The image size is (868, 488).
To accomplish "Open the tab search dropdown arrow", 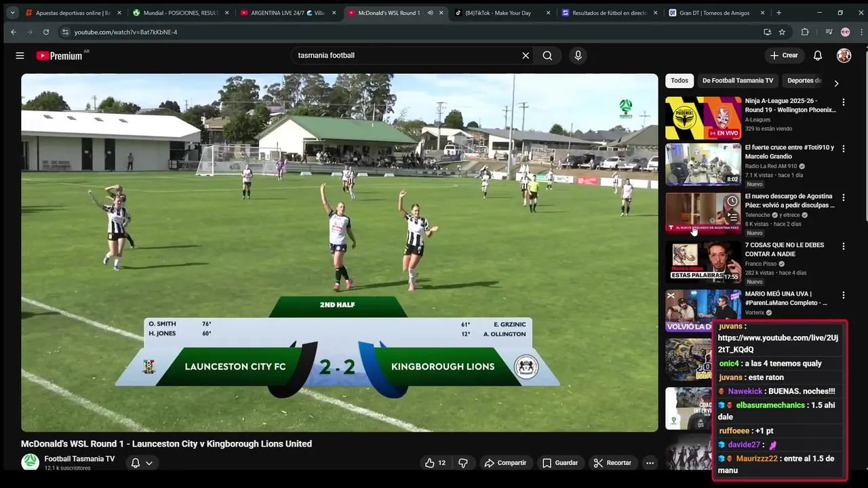I will tap(12, 13).
